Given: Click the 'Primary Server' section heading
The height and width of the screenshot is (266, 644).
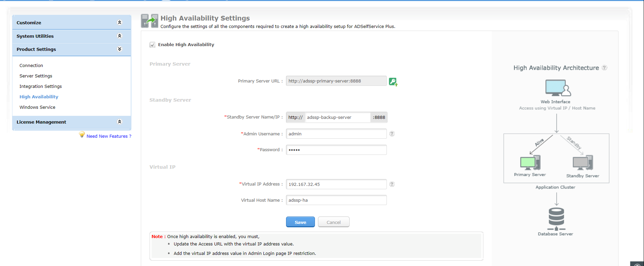Looking at the screenshot, I should pos(170,64).
